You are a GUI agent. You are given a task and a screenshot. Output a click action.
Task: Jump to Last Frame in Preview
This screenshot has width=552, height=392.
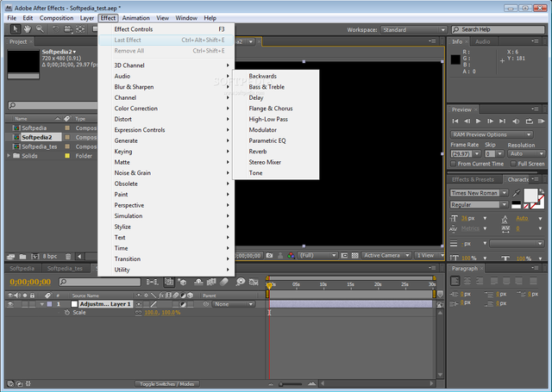(x=502, y=121)
